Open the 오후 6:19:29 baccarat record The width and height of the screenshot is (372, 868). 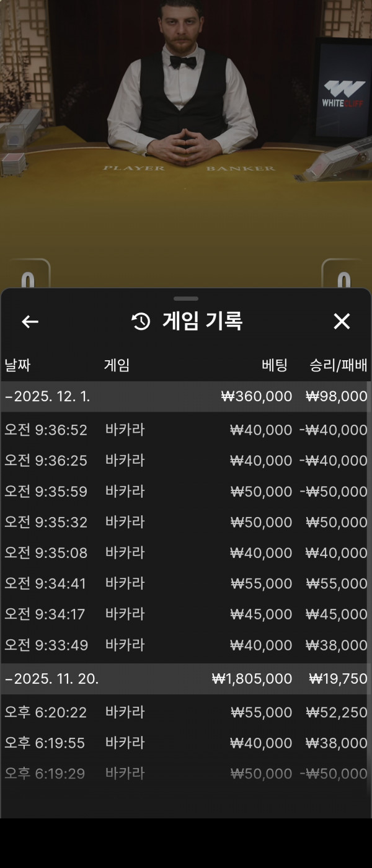click(x=186, y=774)
